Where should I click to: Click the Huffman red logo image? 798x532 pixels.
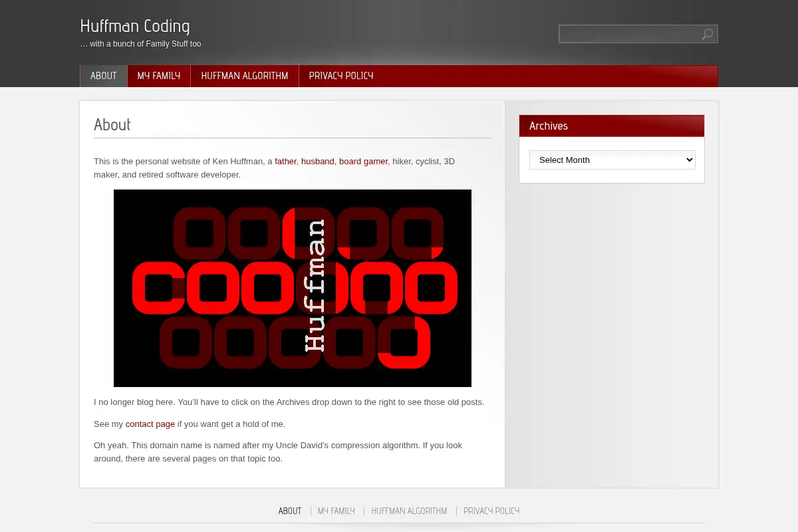pos(293,288)
